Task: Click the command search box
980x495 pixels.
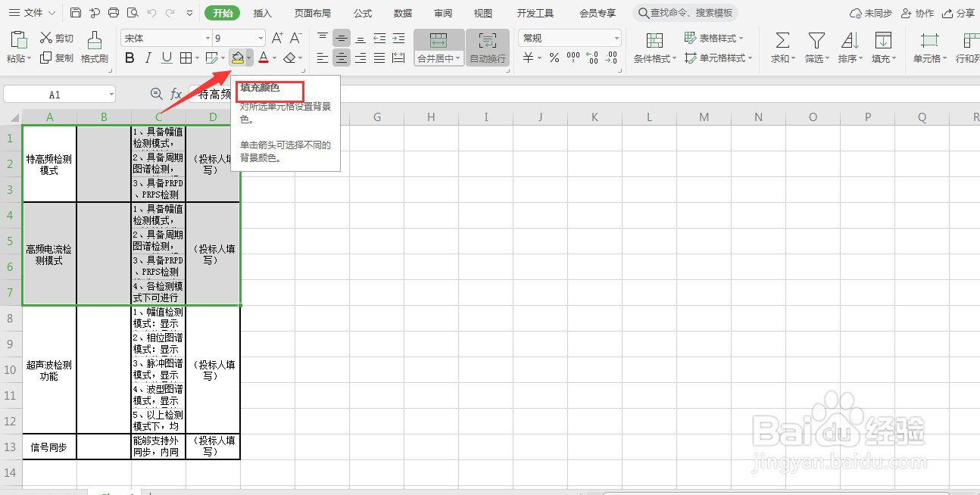Action: tap(685, 13)
